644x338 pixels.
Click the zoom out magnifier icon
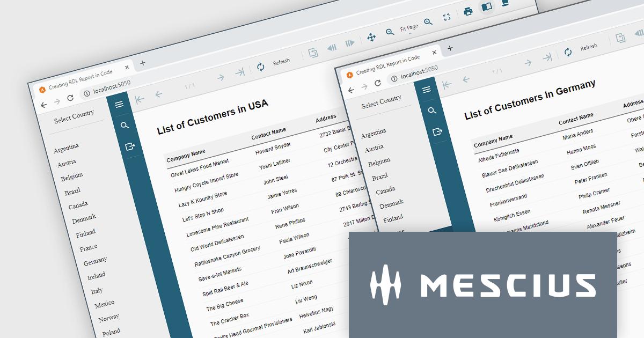pyautogui.click(x=390, y=33)
